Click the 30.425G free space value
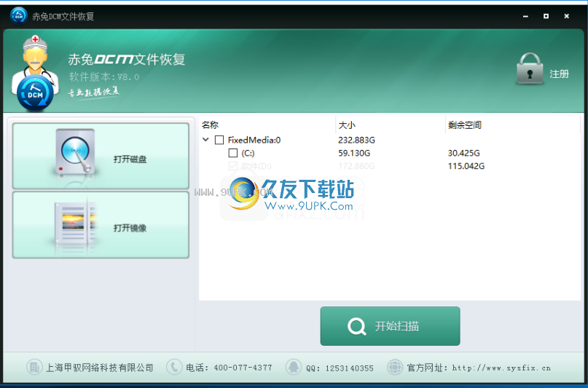 tap(464, 153)
